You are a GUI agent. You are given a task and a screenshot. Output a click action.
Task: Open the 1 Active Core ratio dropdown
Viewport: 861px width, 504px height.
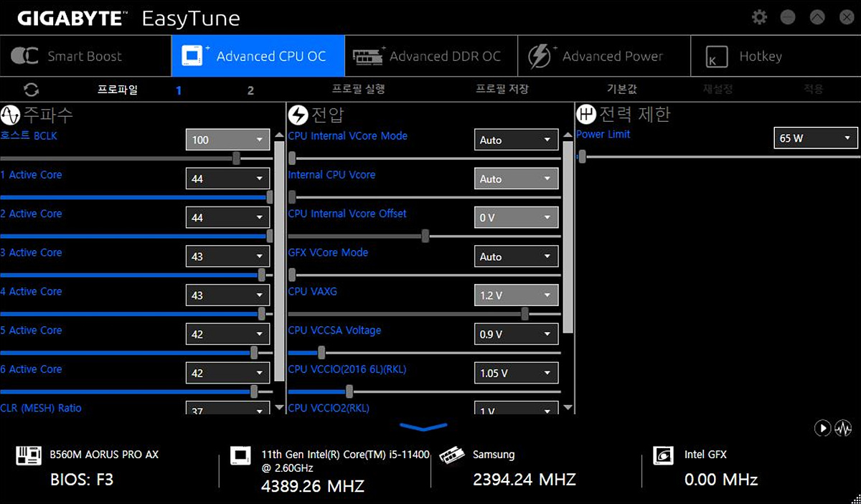tap(227, 179)
